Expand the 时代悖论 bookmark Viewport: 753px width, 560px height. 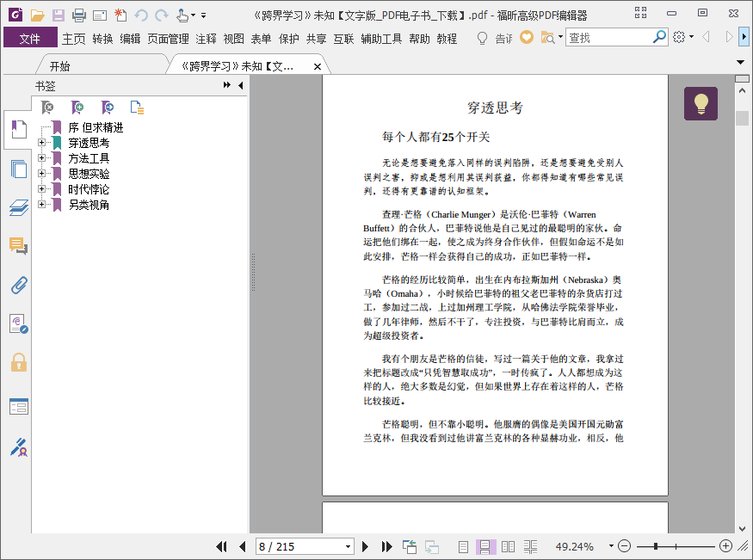[42, 188]
